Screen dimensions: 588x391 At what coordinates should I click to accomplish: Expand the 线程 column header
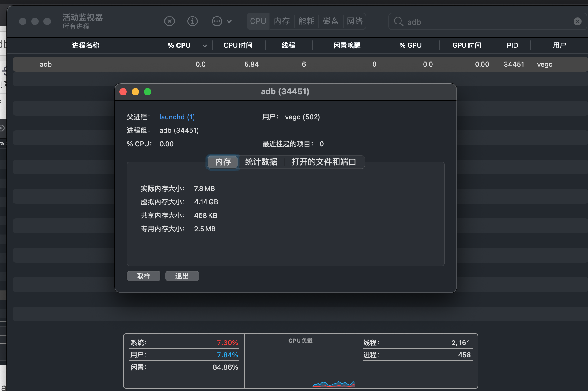pos(288,45)
